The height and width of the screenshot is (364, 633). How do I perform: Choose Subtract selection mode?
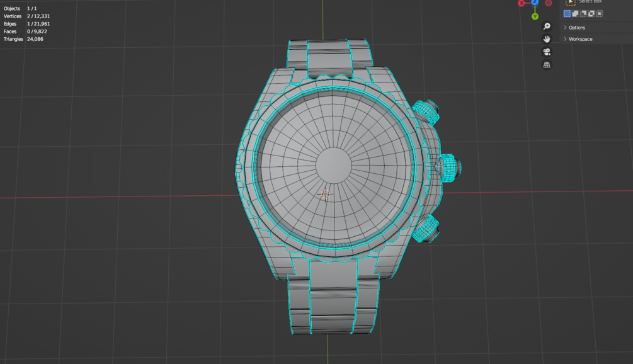583,14
